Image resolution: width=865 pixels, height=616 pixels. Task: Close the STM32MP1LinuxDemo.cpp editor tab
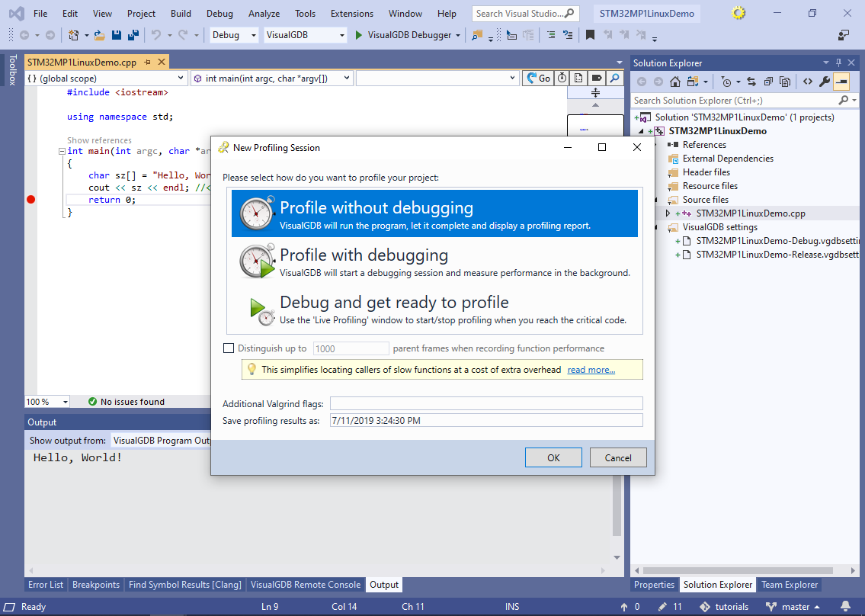pyautogui.click(x=162, y=62)
